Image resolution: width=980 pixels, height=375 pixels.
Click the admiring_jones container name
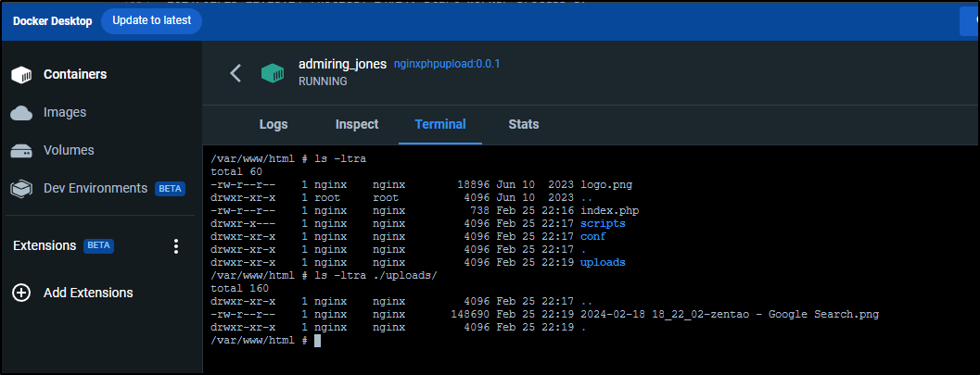tap(342, 64)
